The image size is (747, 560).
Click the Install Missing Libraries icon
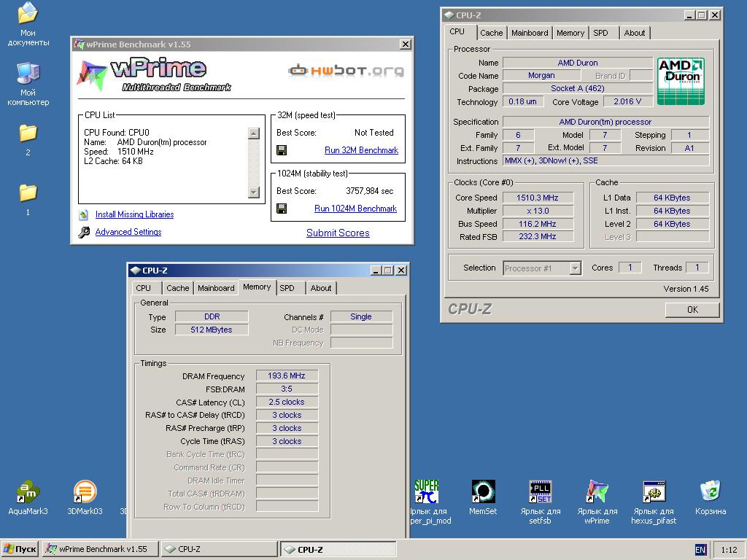pyautogui.click(x=84, y=215)
